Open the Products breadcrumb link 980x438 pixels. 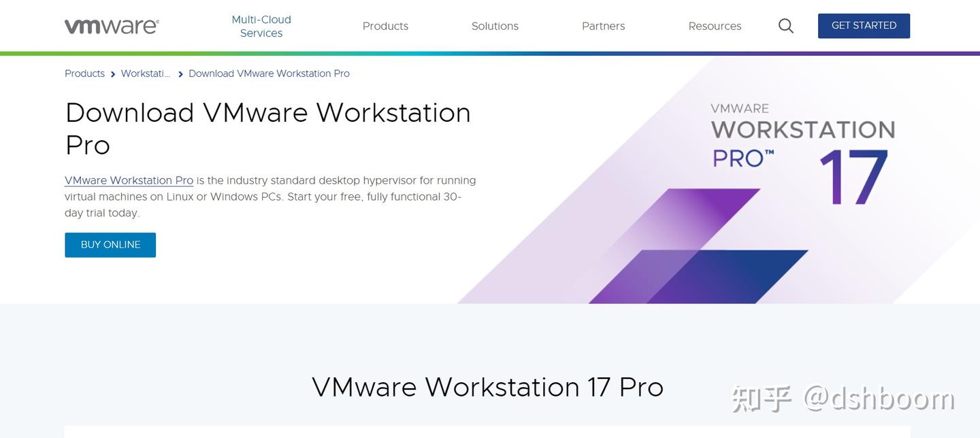[x=84, y=73]
